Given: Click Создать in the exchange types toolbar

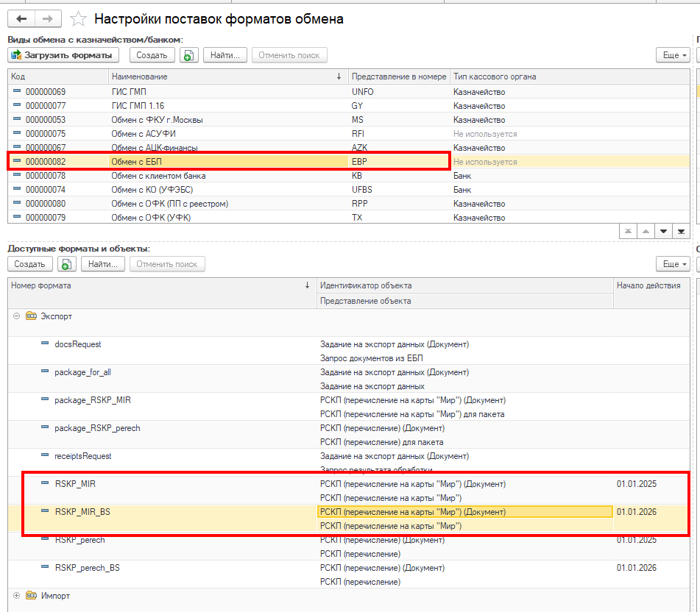Looking at the screenshot, I should click(152, 55).
